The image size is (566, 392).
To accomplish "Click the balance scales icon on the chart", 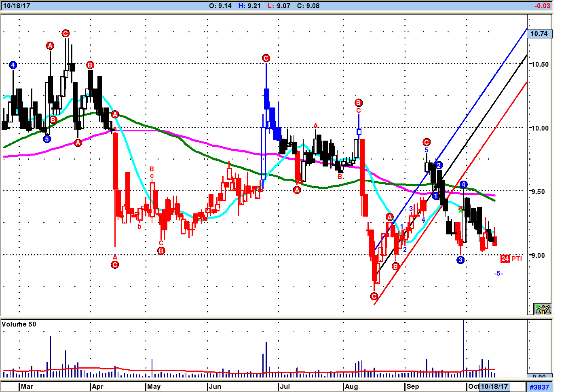I will click(x=543, y=309).
